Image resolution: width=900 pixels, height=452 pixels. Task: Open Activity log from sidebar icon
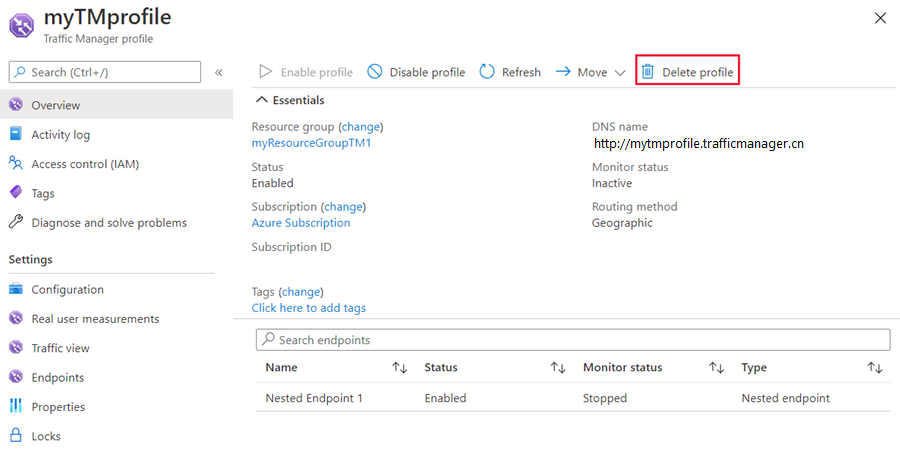16,134
